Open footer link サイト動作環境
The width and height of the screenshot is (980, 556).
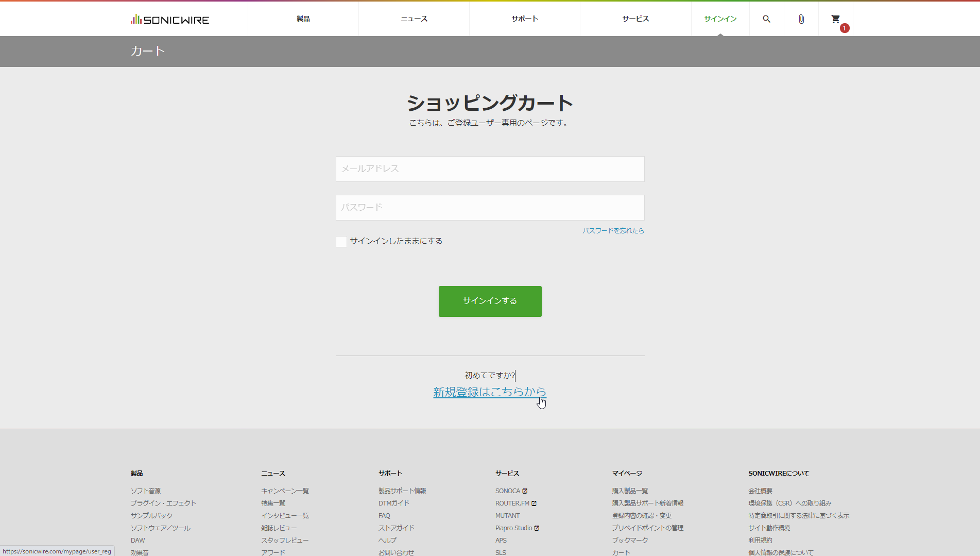[769, 528]
